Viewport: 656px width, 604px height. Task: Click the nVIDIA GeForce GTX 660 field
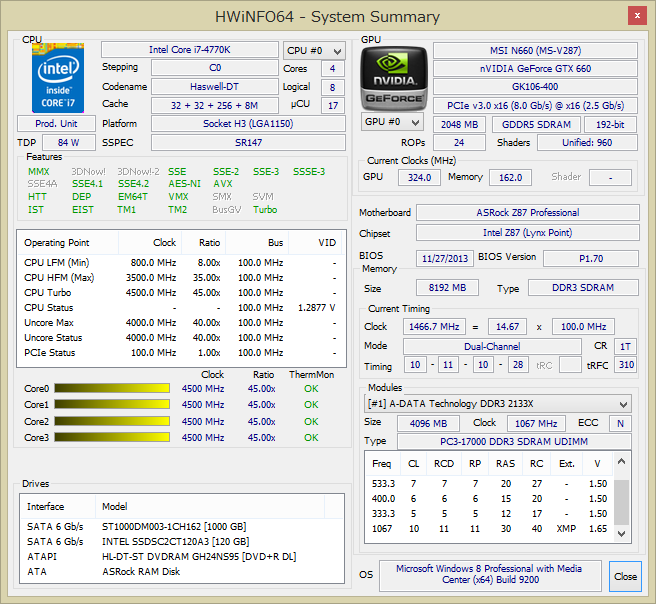coord(535,69)
